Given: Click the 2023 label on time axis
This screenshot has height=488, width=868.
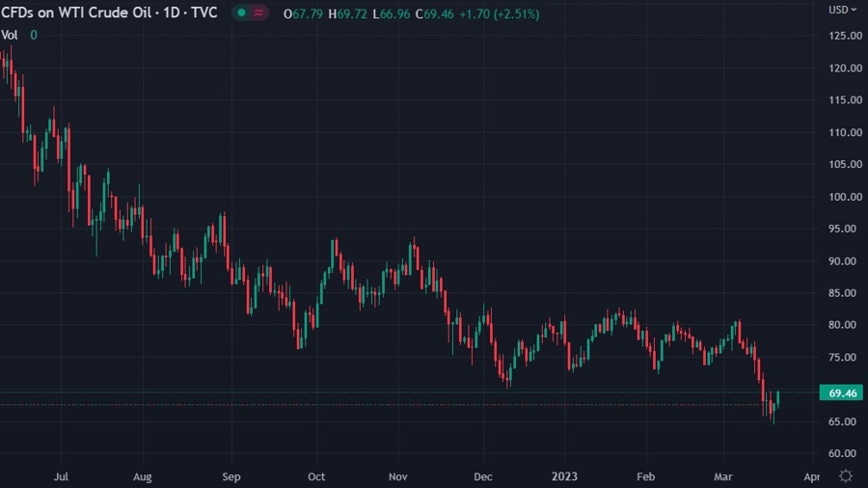Looking at the screenshot, I should [x=564, y=476].
